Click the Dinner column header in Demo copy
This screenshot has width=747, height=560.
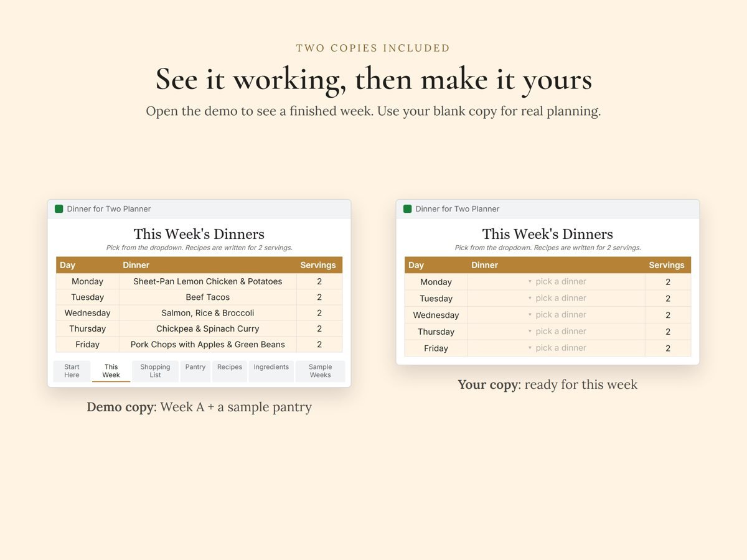tap(208, 265)
